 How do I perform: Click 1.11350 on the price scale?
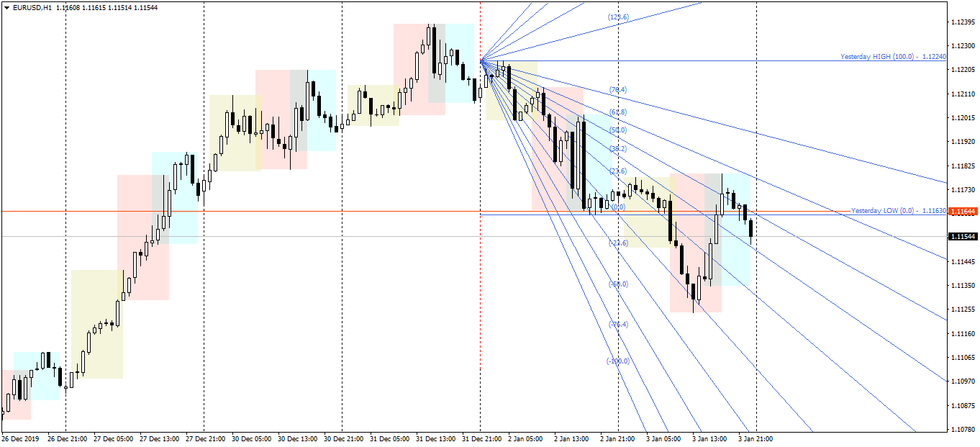point(962,286)
